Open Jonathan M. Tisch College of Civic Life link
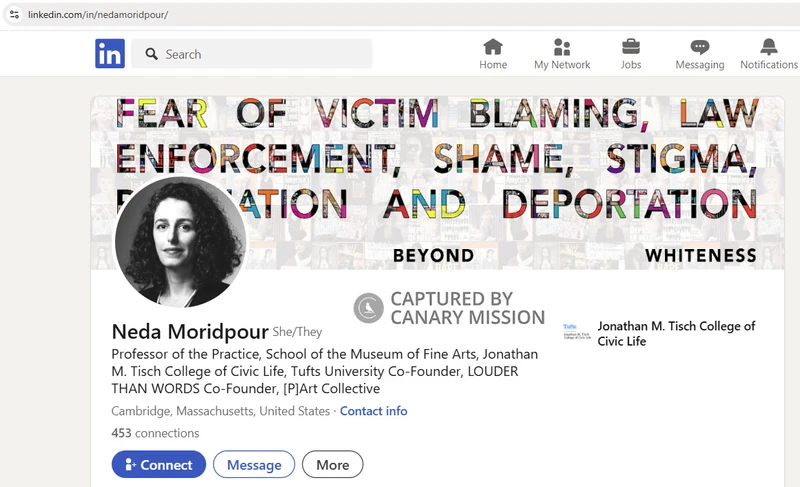This screenshot has height=487, width=800. click(x=676, y=334)
